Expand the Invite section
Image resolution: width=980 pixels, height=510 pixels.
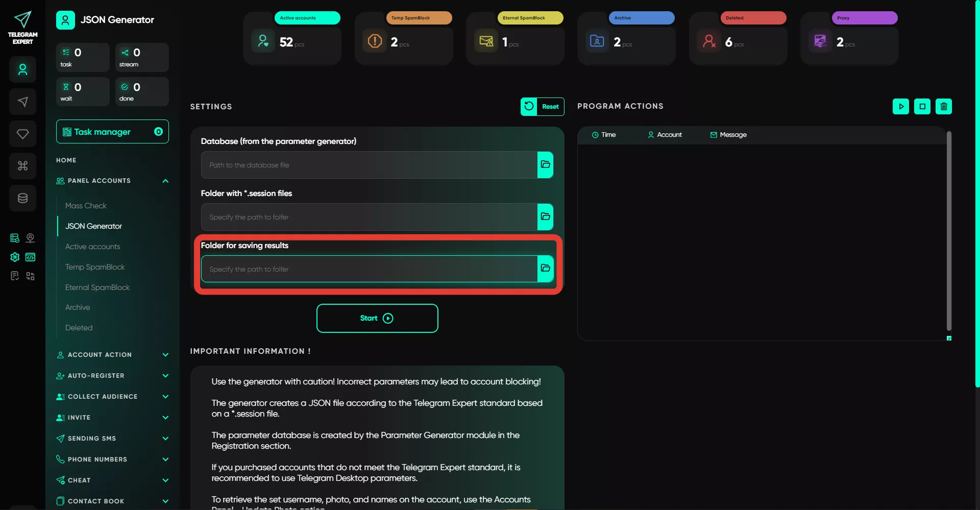(165, 418)
